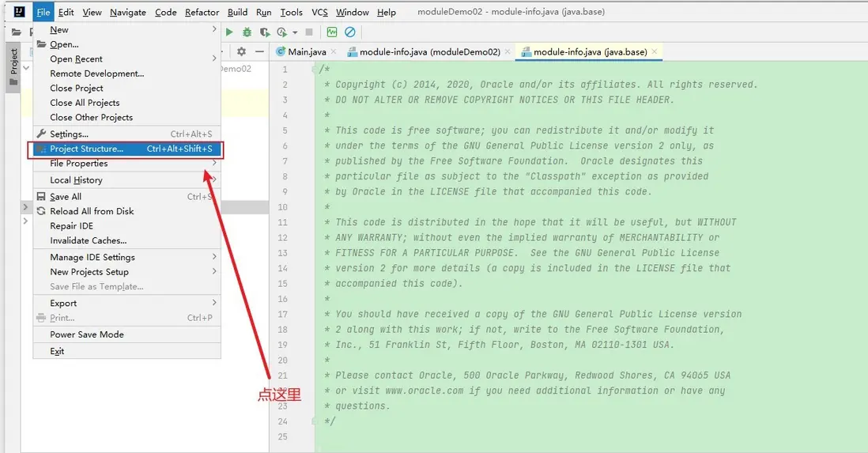Viewport: 868px width, 453px height.
Task: Click the grey Stop square icon
Action: tap(309, 32)
